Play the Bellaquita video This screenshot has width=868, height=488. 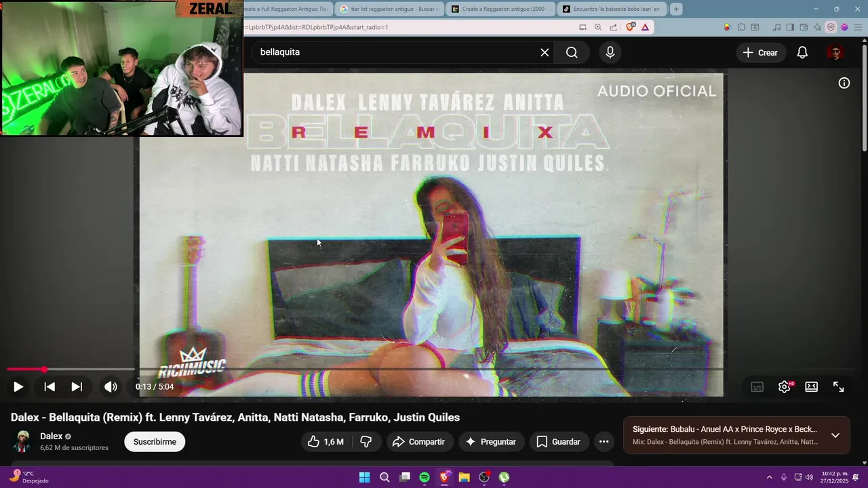tap(18, 387)
